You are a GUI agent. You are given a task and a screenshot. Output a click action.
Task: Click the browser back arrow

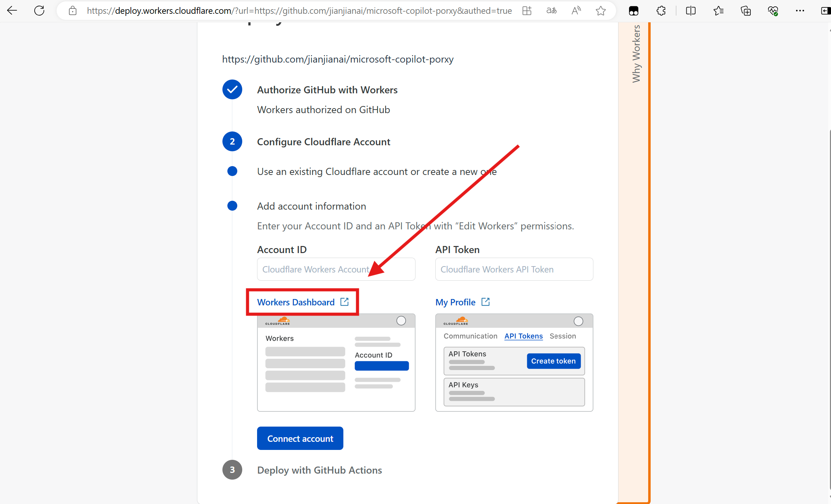click(x=12, y=11)
